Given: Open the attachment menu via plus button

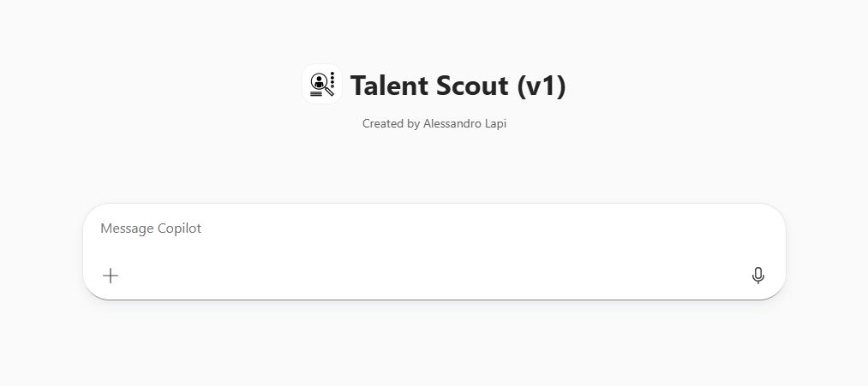Looking at the screenshot, I should 111,276.
